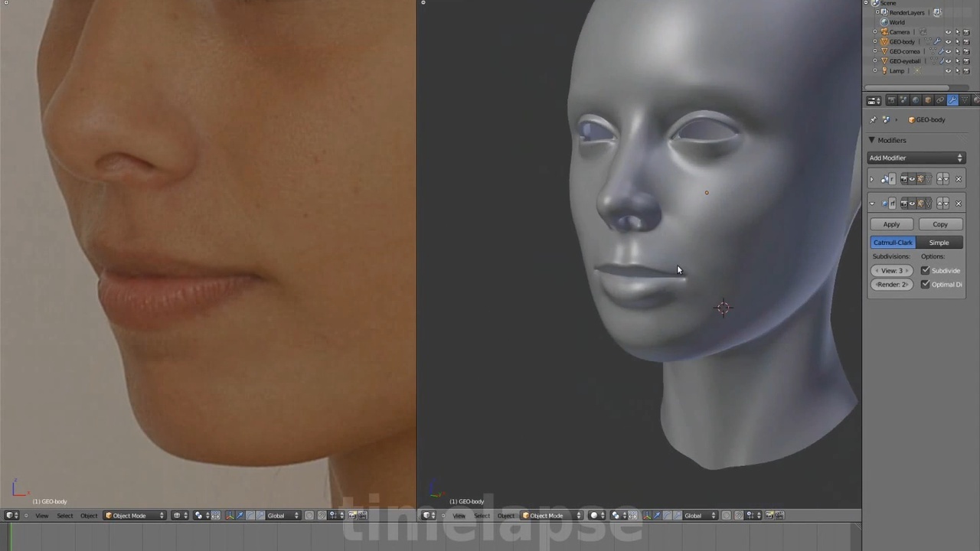Open the View menu in the viewport header
Viewport: 980px width, 551px height.
point(458,515)
